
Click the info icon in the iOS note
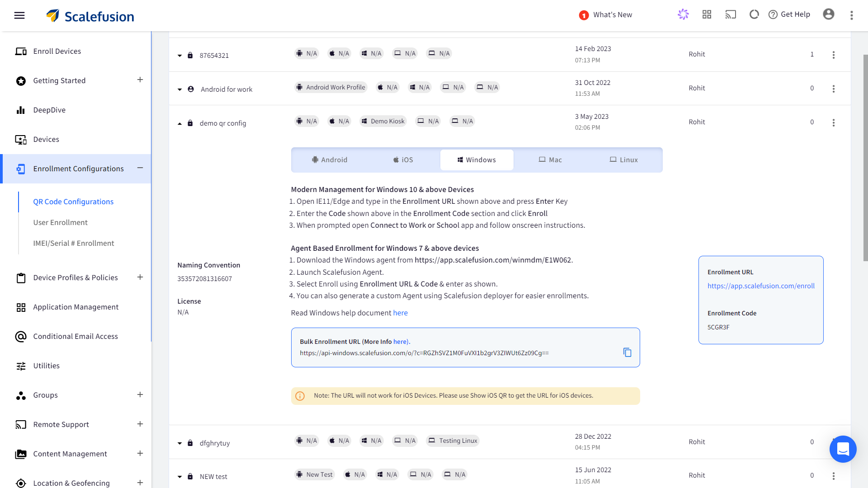click(300, 396)
